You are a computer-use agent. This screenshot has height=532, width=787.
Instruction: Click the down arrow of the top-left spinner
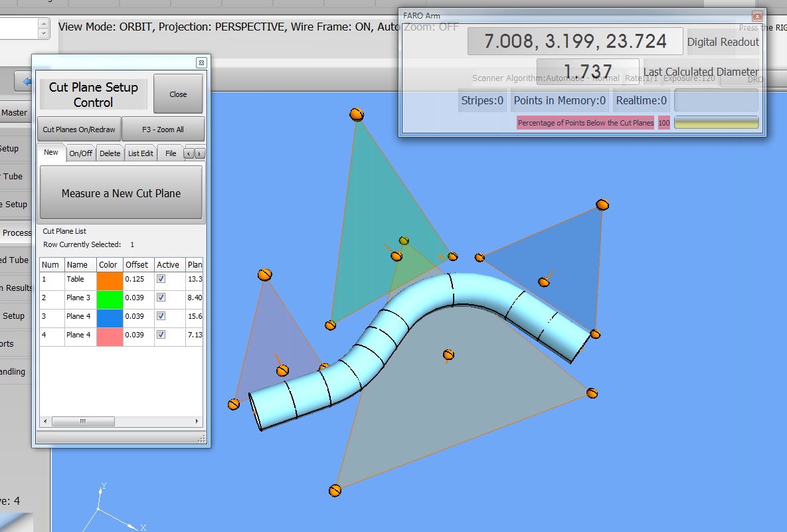(x=44, y=33)
